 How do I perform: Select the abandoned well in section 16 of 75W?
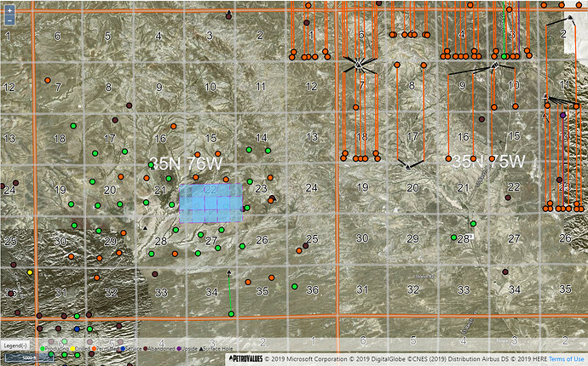click(481, 119)
